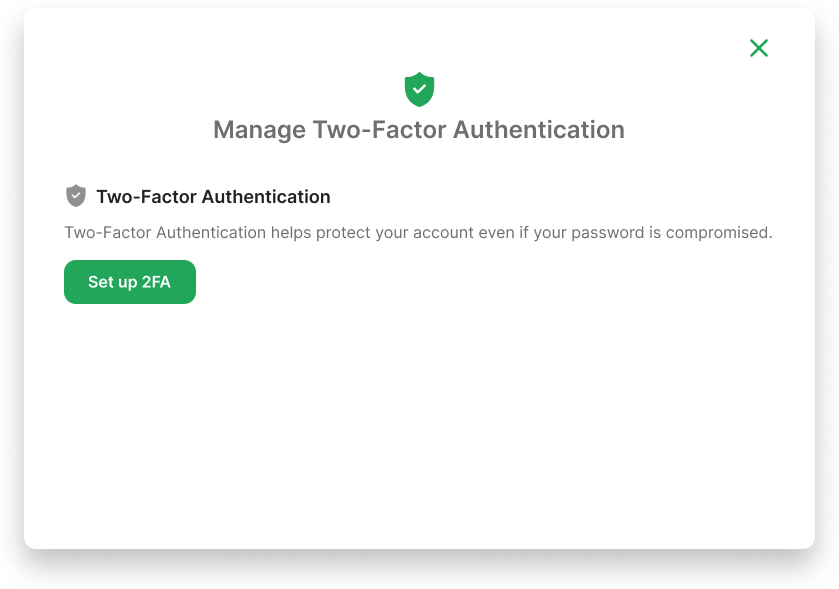This screenshot has width=839, height=589.
Task: Close the Manage Two-Factor Authentication dialog
Action: tap(759, 48)
